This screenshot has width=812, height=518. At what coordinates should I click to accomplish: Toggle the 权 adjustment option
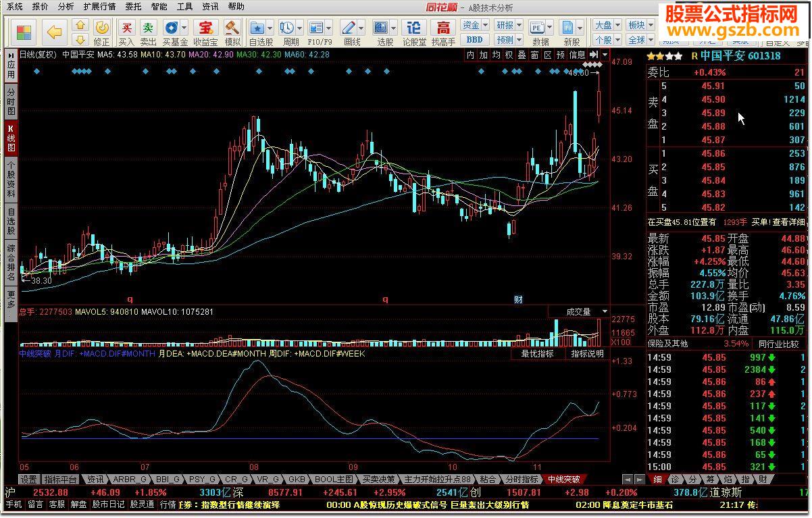click(x=509, y=55)
